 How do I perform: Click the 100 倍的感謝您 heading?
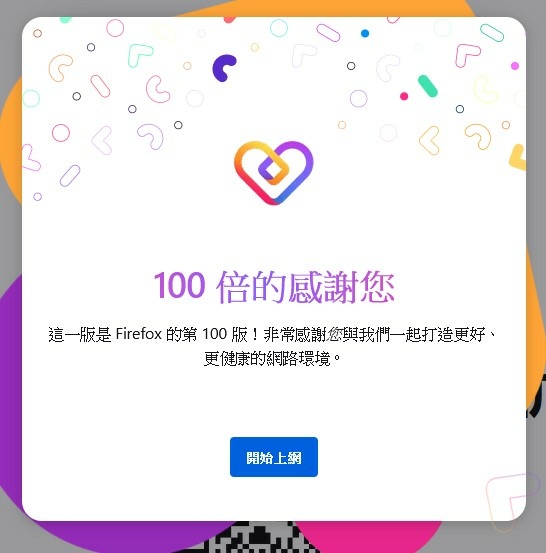click(x=274, y=287)
